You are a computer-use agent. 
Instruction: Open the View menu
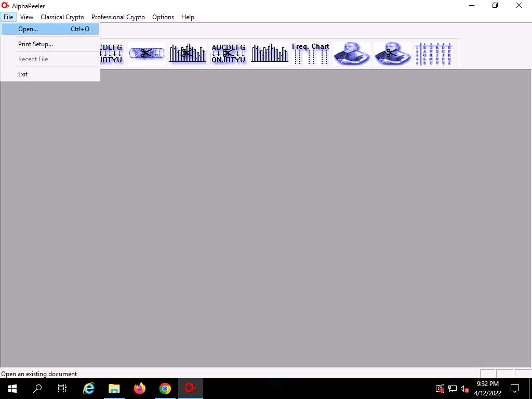[x=26, y=17]
